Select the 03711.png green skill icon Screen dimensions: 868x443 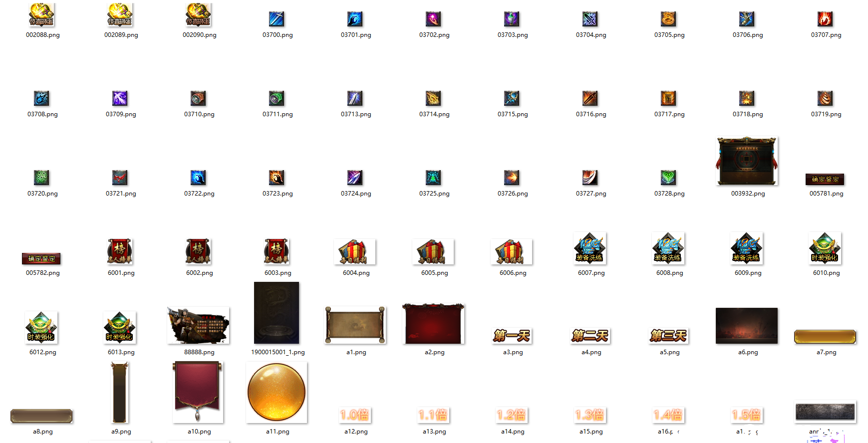[x=277, y=98]
